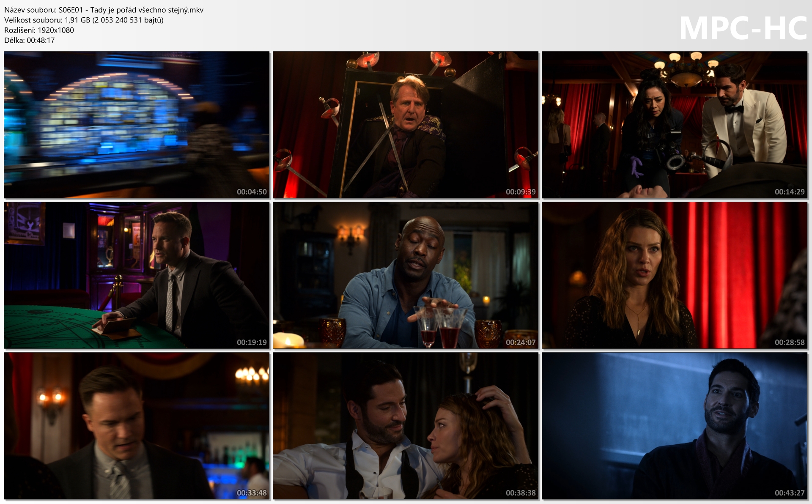Open the thumbnail at 00:33:48
Image resolution: width=812 pixels, height=504 pixels.
tap(137, 426)
